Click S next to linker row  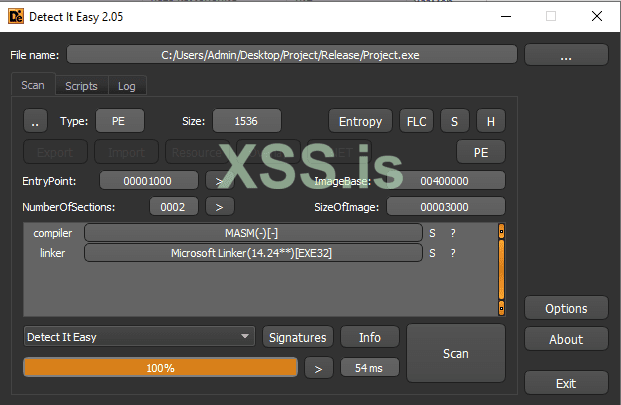click(432, 253)
